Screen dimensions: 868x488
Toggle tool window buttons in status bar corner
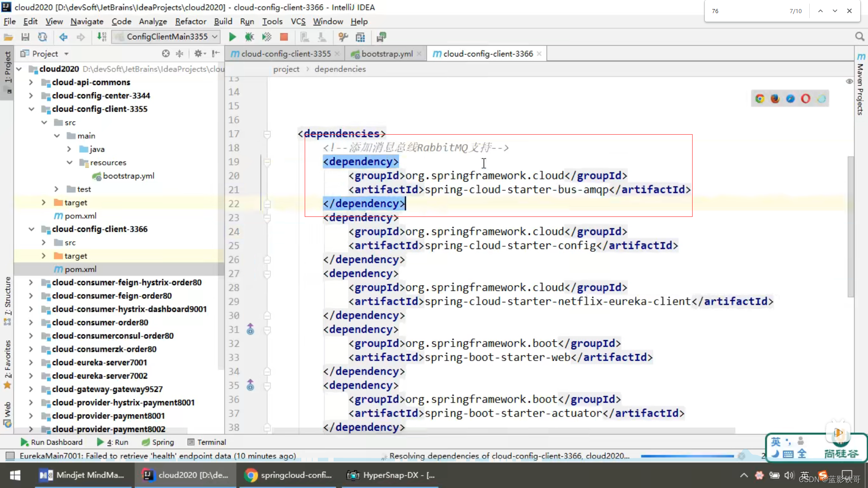[10, 456]
